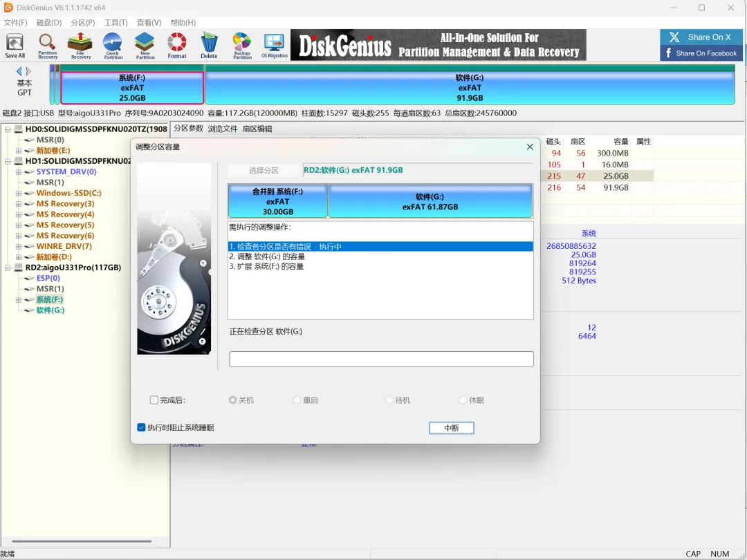Click the 300.0MB capacity cell in table
Screen dimensions: 747x560
(613, 153)
